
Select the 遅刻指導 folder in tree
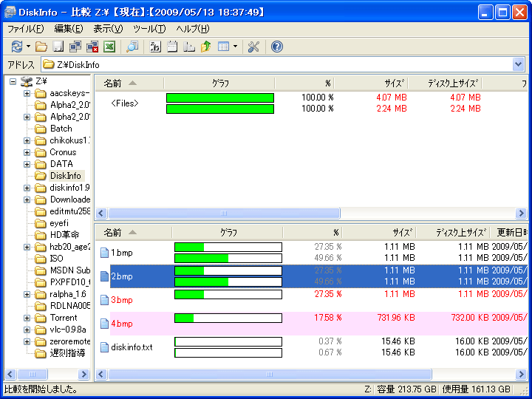point(67,353)
